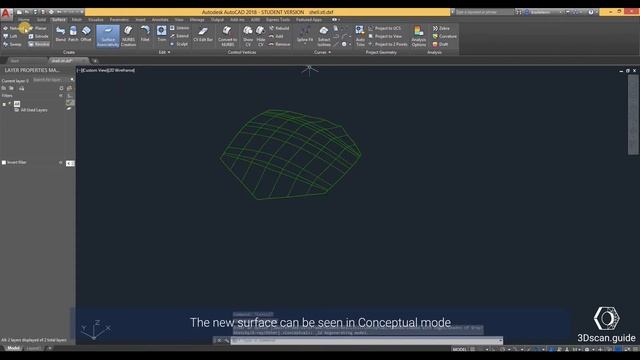Click the Blend surface tool

(60, 34)
